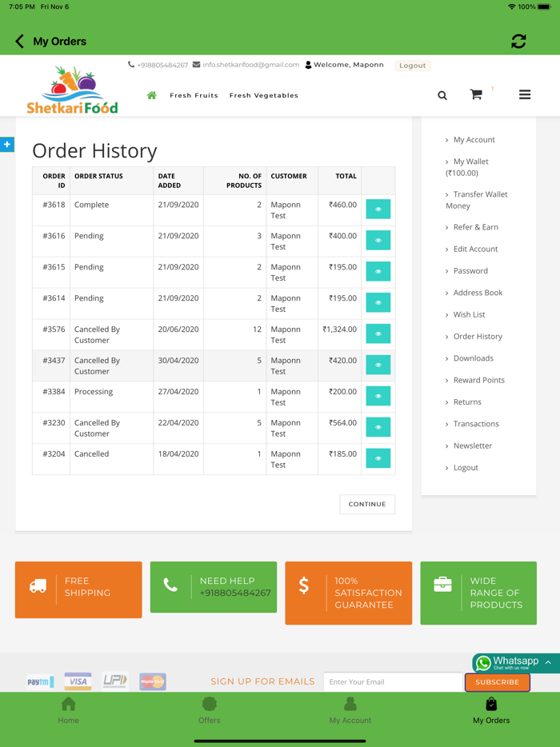
Task: Switch to the My Account tab
Action: pos(350,710)
